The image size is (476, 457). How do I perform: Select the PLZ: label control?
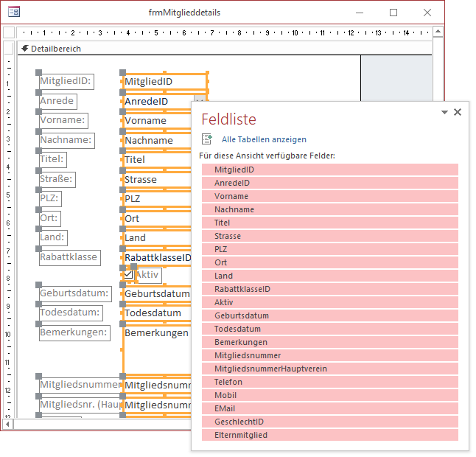pyautogui.click(x=50, y=199)
